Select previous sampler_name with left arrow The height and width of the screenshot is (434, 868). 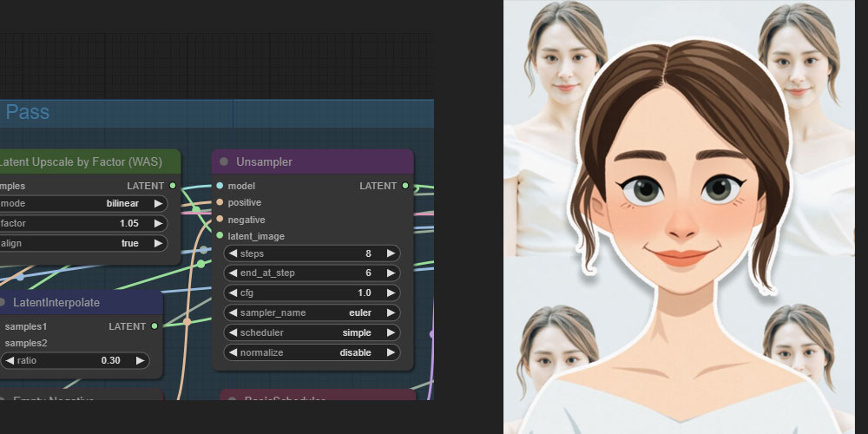tap(233, 312)
